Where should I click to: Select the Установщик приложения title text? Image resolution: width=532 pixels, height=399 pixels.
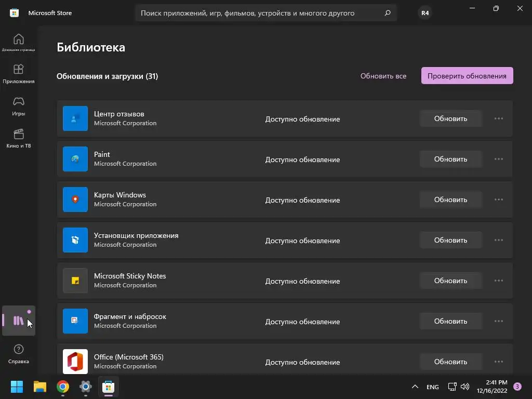[136, 235]
